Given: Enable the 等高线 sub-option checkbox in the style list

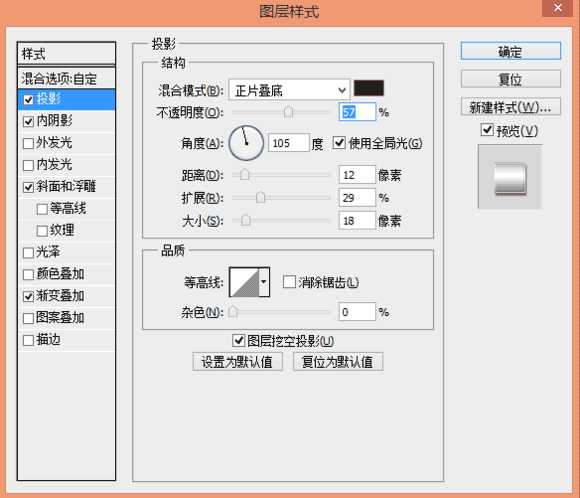Looking at the screenshot, I should pyautogui.click(x=42, y=209).
